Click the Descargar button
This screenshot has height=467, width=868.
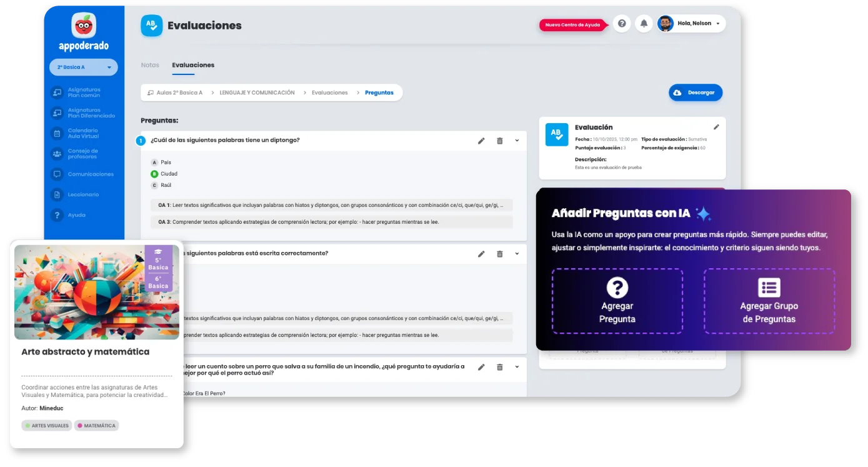tap(696, 92)
